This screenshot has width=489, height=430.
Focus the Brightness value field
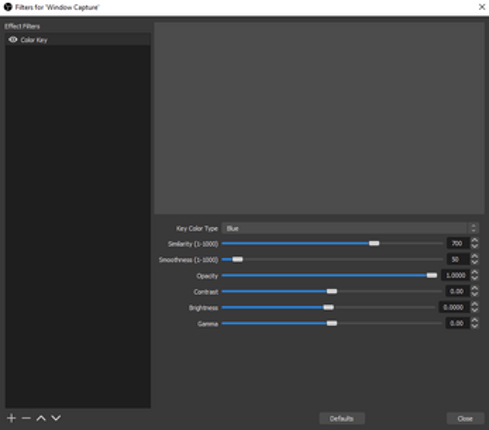tap(454, 307)
